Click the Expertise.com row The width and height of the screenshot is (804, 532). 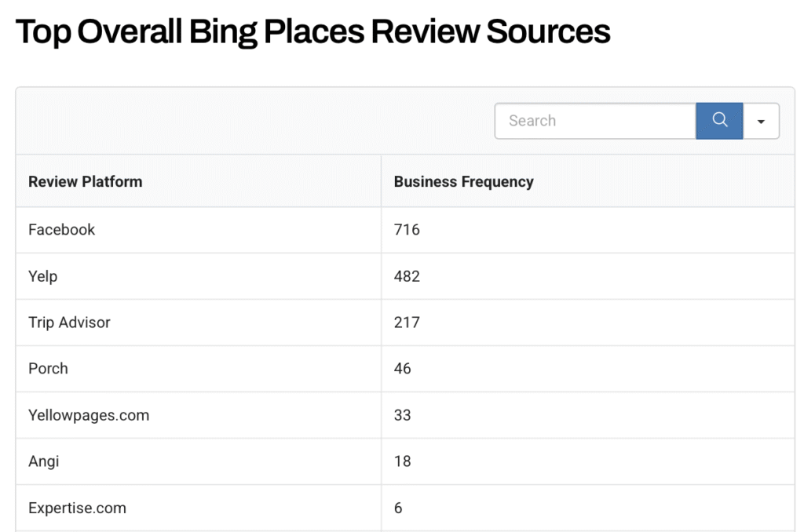point(77,508)
